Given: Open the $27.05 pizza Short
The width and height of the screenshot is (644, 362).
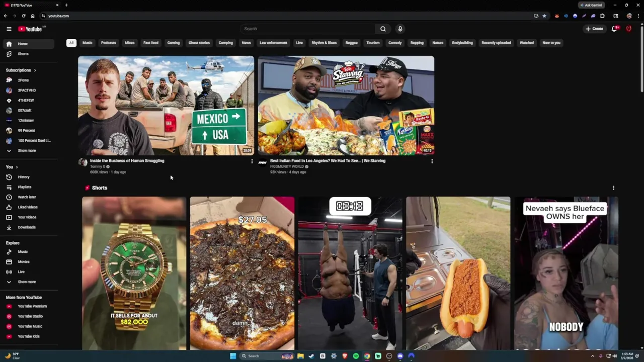Looking at the screenshot, I should tap(242, 273).
